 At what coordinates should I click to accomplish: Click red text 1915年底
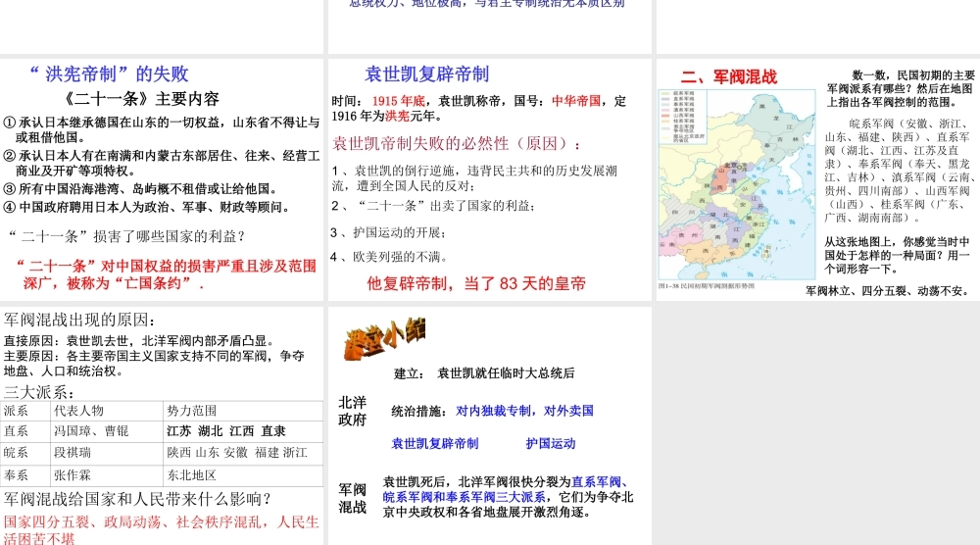[x=398, y=101]
